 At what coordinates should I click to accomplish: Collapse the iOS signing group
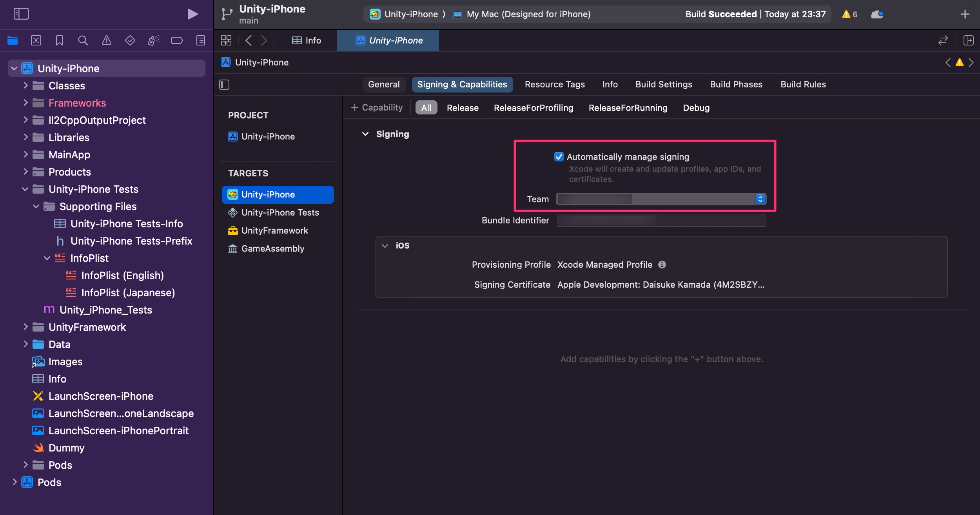click(385, 246)
